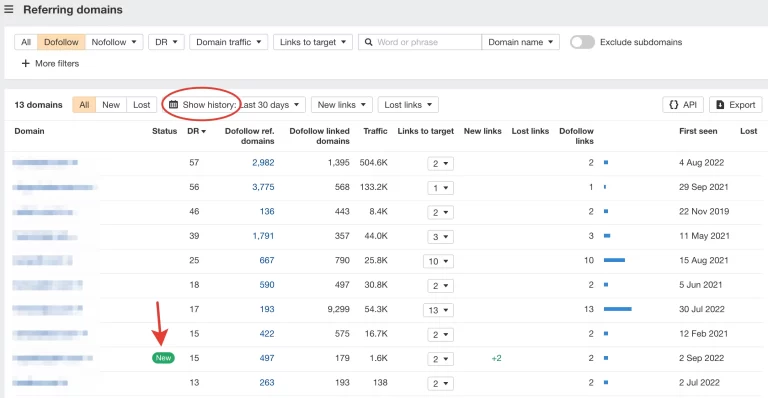Open the Domain name dropdown

point(520,42)
